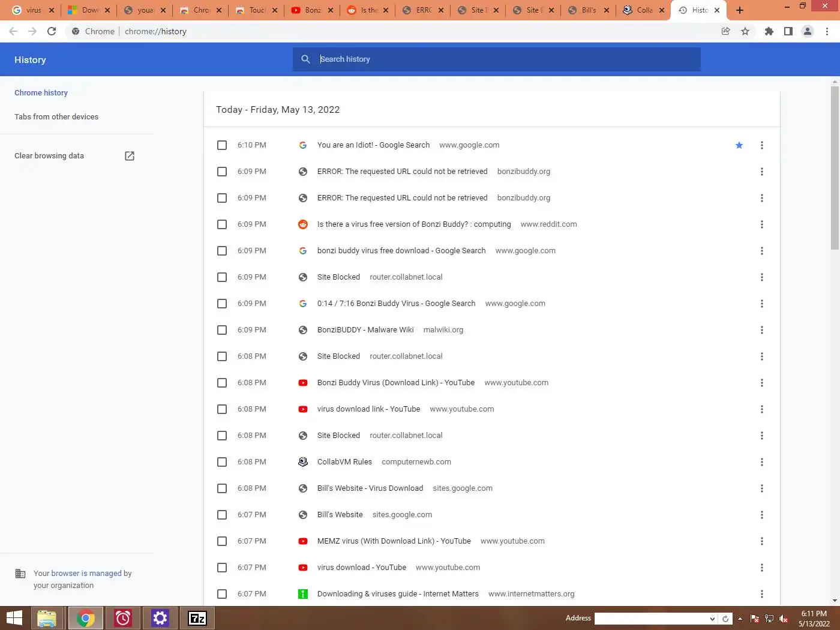Show hidden system tray icons arrow

point(740,619)
